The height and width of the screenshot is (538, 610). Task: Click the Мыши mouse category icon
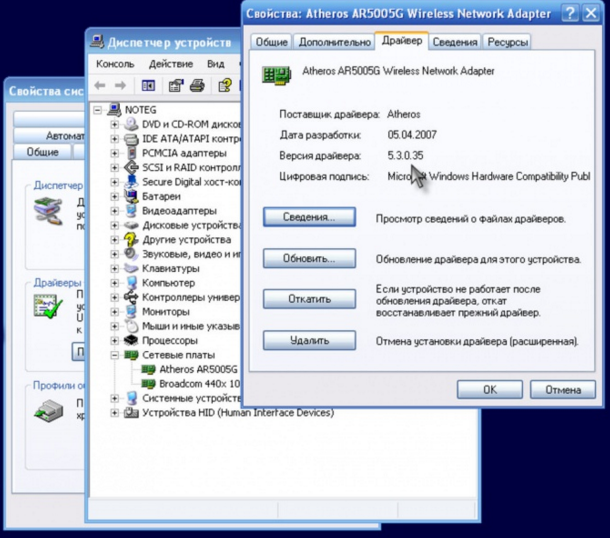(131, 326)
